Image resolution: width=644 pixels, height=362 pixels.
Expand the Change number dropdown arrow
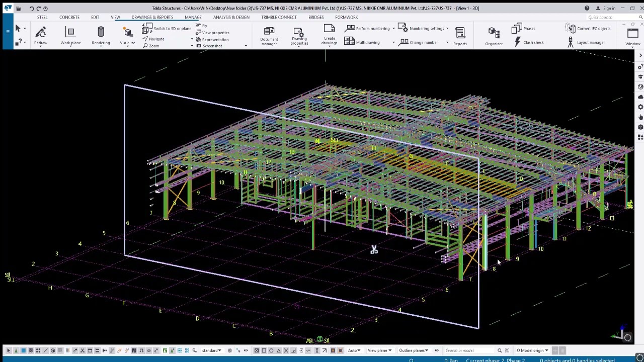click(x=447, y=42)
